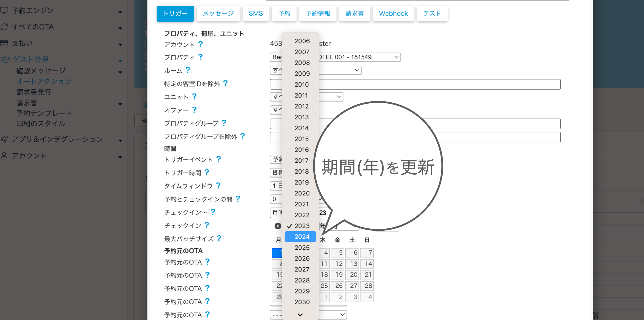Go to 請求書発行 sidebar link

(34, 92)
